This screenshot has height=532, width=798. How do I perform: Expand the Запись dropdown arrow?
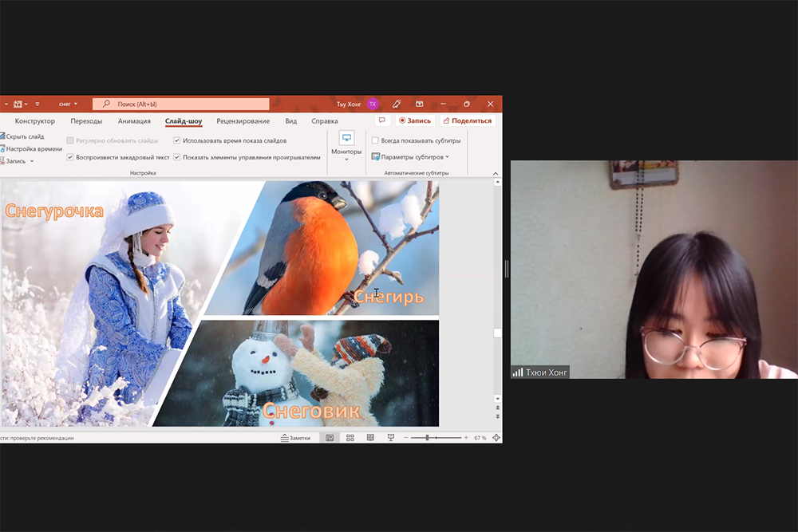[x=32, y=161]
